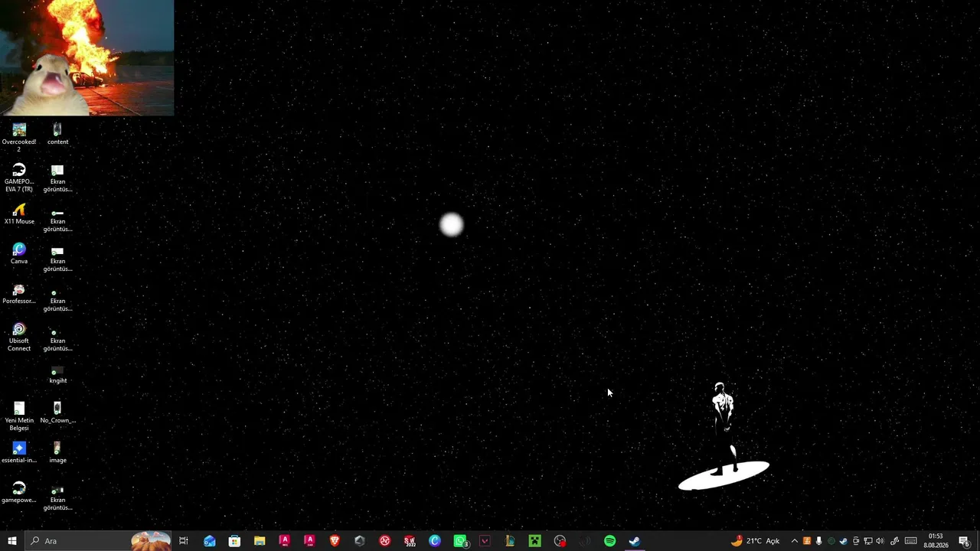Open SolidWorks 2022 from the taskbar
The image size is (980, 551).
pyautogui.click(x=410, y=541)
